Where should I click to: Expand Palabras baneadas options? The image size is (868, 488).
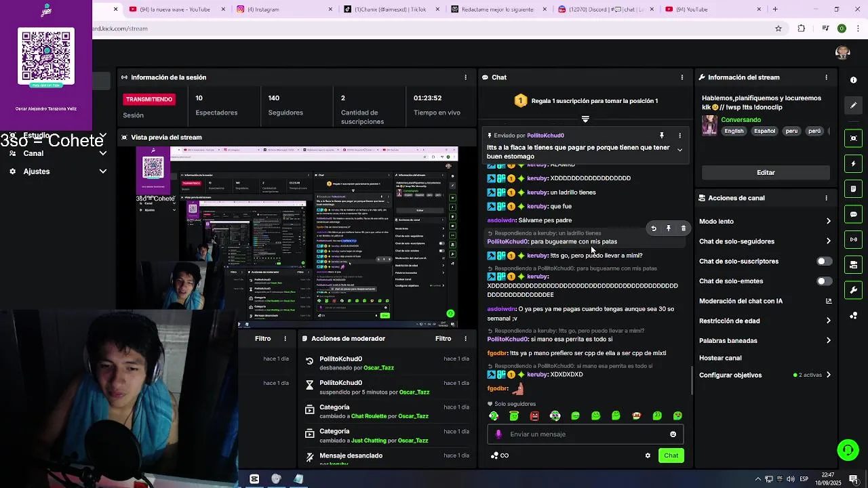tap(828, 340)
